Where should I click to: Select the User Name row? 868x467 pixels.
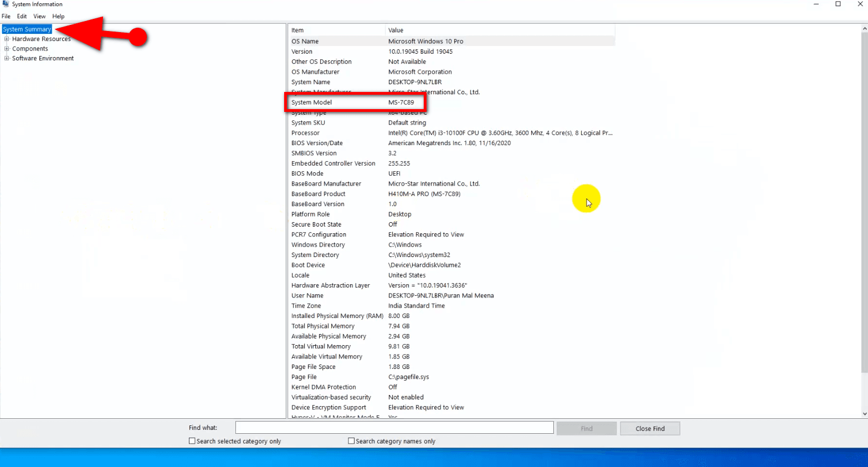(x=451, y=295)
